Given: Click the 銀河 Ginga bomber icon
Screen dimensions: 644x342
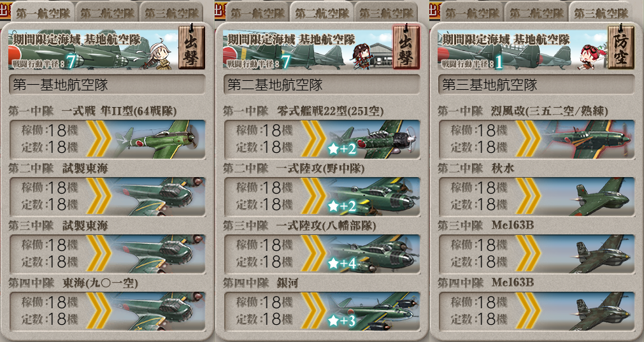Looking at the screenshot, I should (x=374, y=311).
